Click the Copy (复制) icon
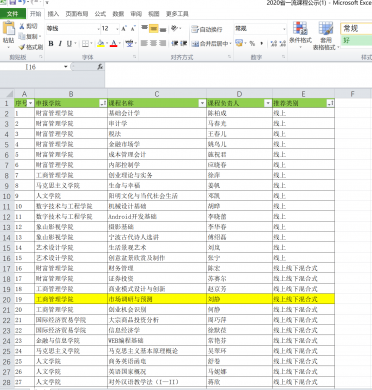The width and height of the screenshot is (372, 390). point(22,36)
